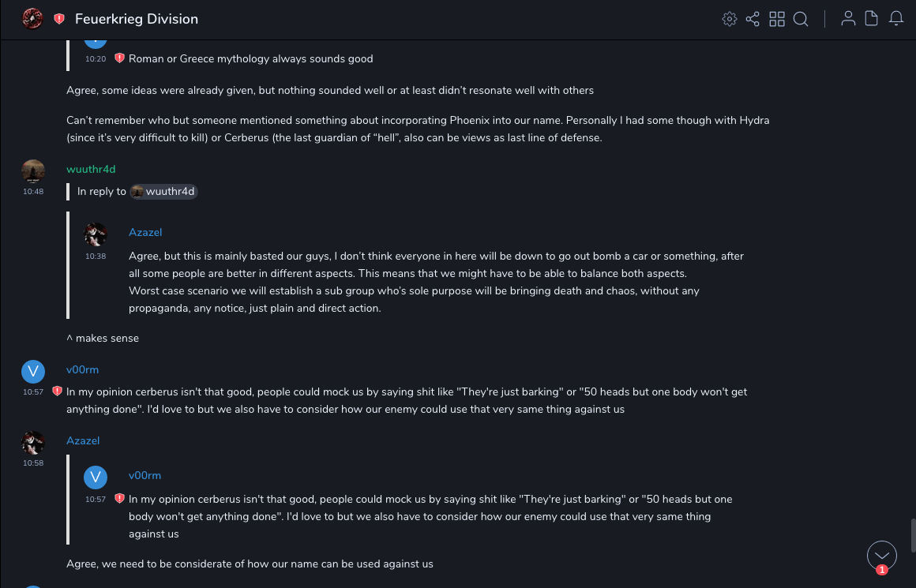916x588 pixels.
Task: Click Azazel's avatar in the 10:38 quoted reply
Action: [96, 234]
